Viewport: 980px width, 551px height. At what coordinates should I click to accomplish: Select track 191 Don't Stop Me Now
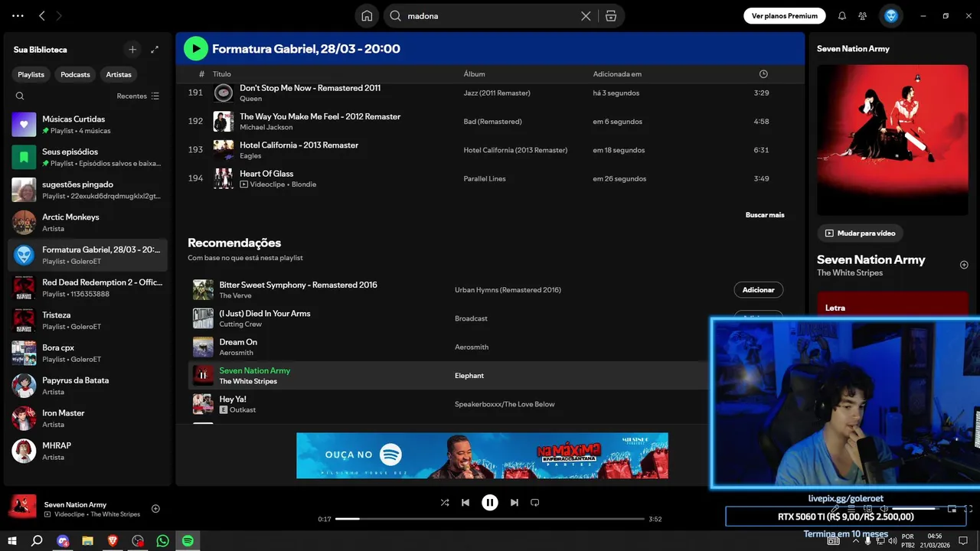click(x=490, y=93)
